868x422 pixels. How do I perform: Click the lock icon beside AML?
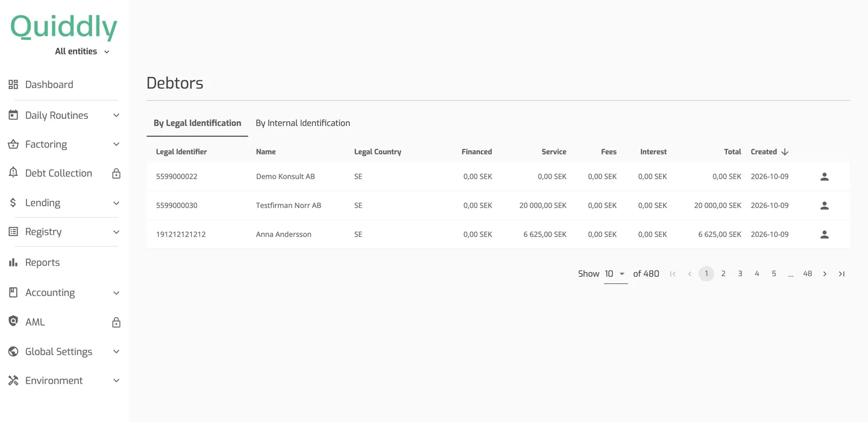coord(116,323)
